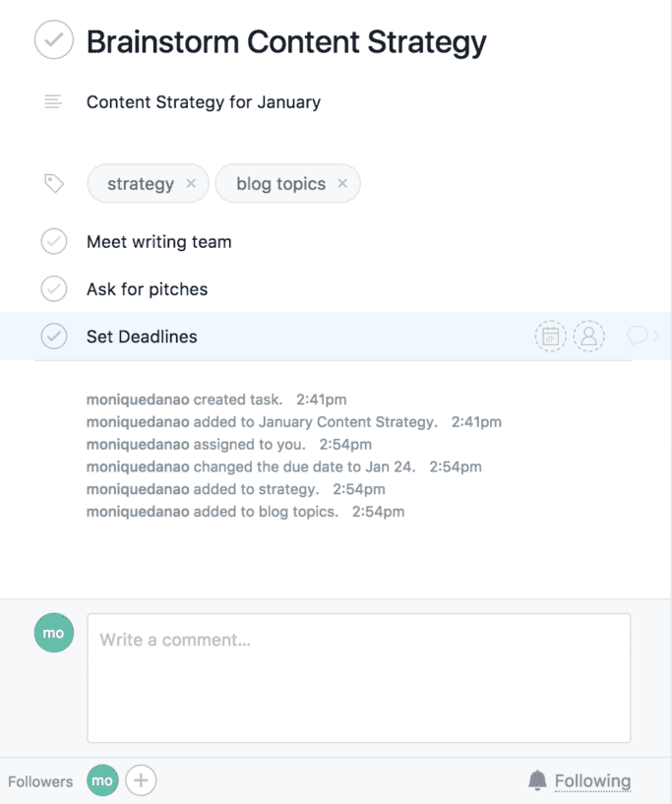Select the task description icon
The image size is (672, 804).
[x=54, y=101]
